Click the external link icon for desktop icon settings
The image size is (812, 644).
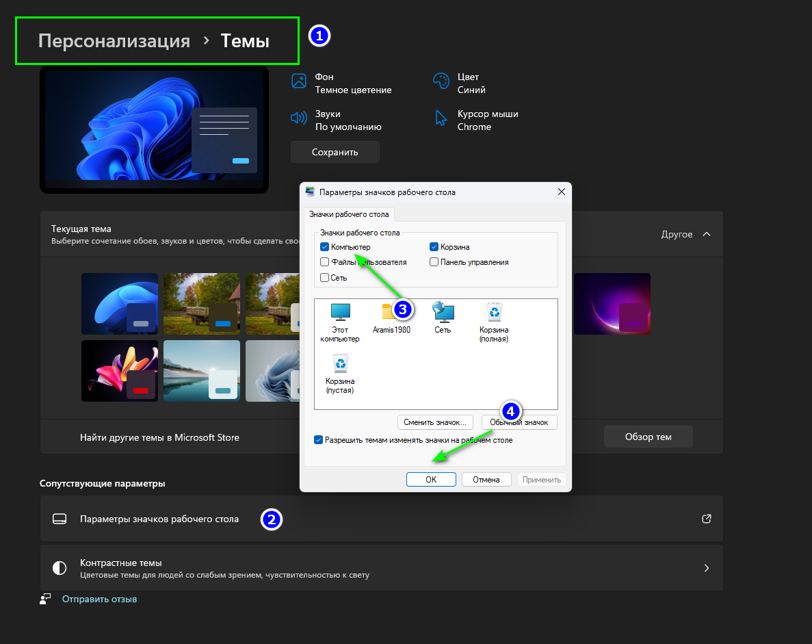(707, 519)
